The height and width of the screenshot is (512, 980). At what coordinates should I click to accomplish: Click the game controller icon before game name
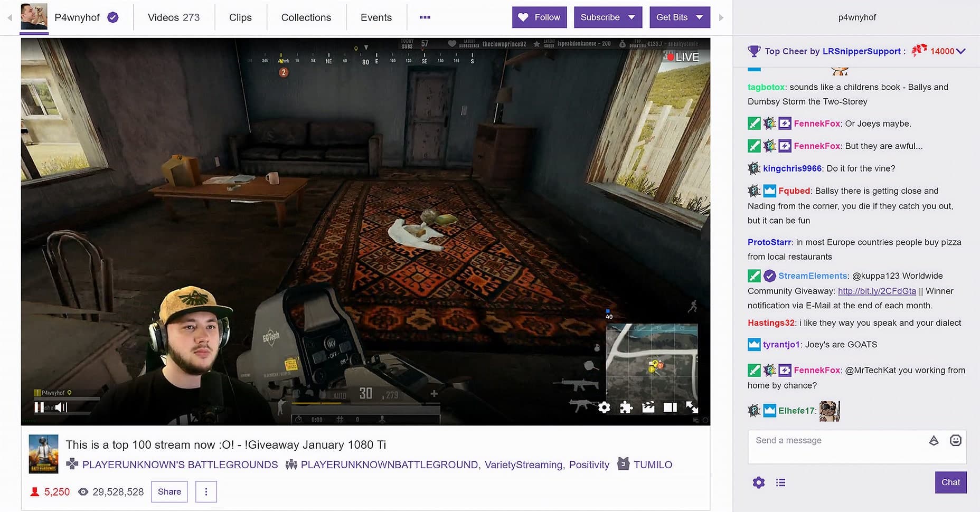point(72,464)
